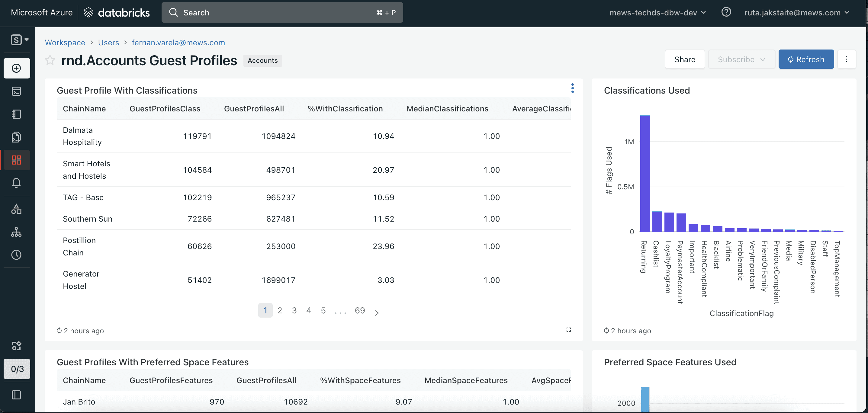Jump to last page 69
Image resolution: width=868 pixels, height=413 pixels.
[x=360, y=310]
